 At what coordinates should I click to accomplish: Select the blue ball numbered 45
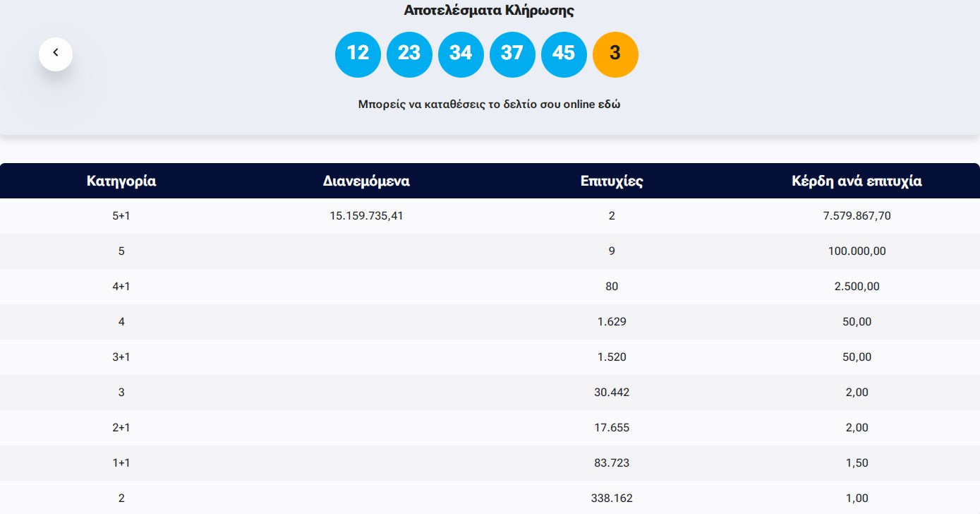pyautogui.click(x=564, y=54)
